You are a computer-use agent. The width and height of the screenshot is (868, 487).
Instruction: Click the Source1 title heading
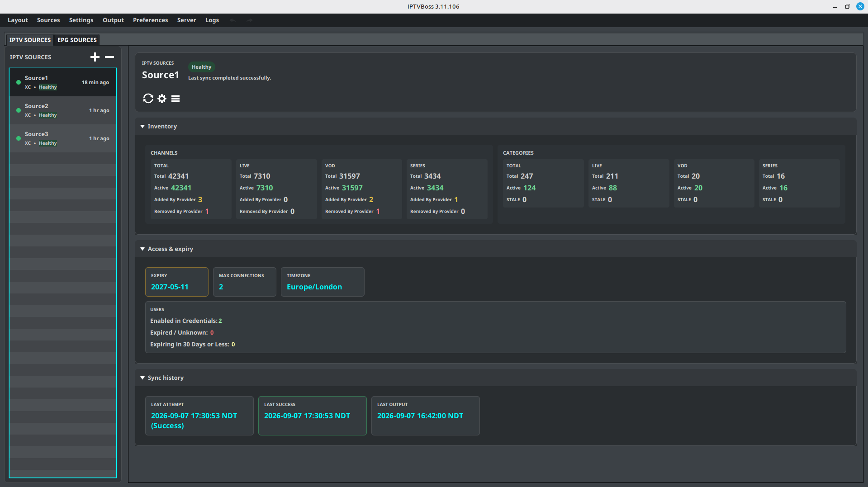[161, 75]
